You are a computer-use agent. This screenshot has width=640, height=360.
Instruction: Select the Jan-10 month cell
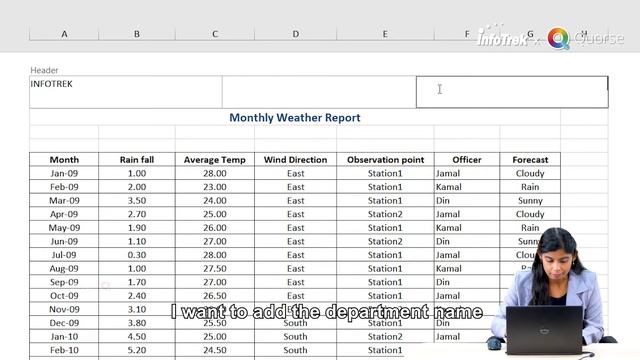pos(64,337)
